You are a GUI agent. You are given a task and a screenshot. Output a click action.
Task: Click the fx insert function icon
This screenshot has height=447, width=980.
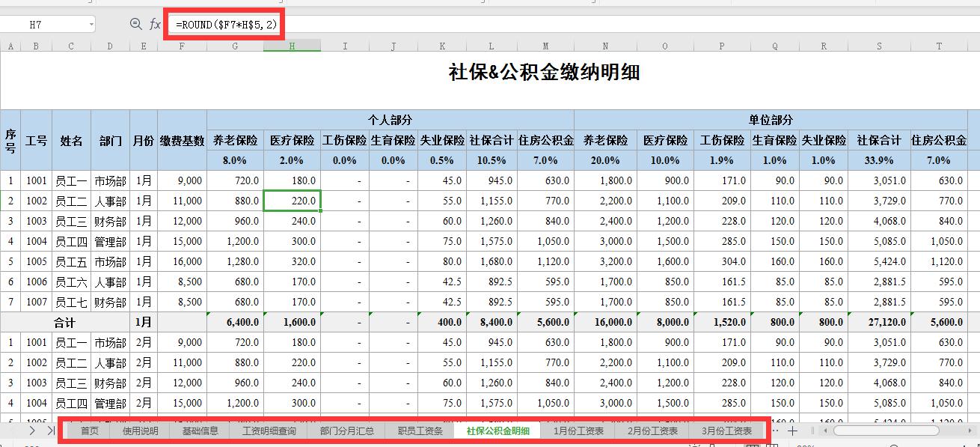pos(155,23)
